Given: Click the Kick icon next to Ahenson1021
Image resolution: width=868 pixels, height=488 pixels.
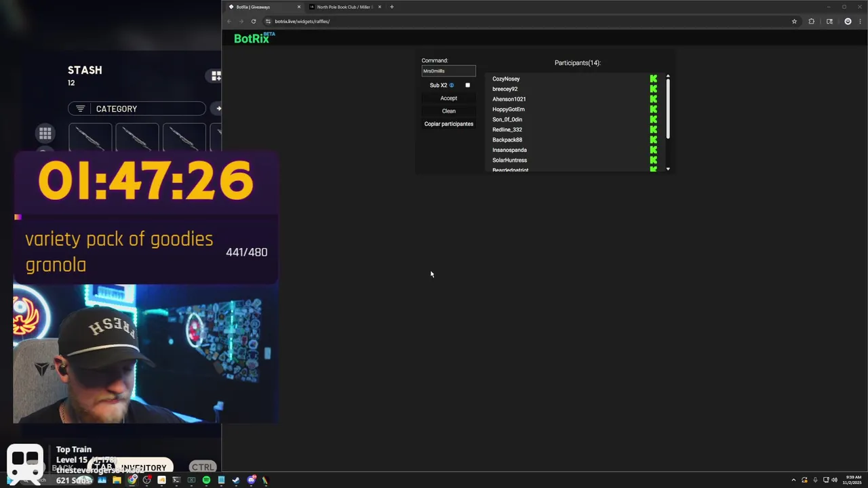Looking at the screenshot, I should 653,99.
